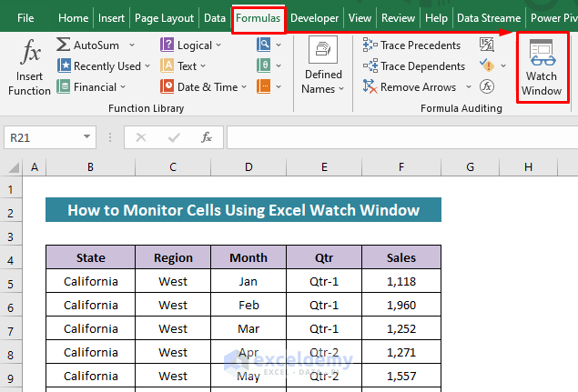Viewport: 578px width, 392px height.
Task: Click Trace Precedents
Action: tap(410, 45)
